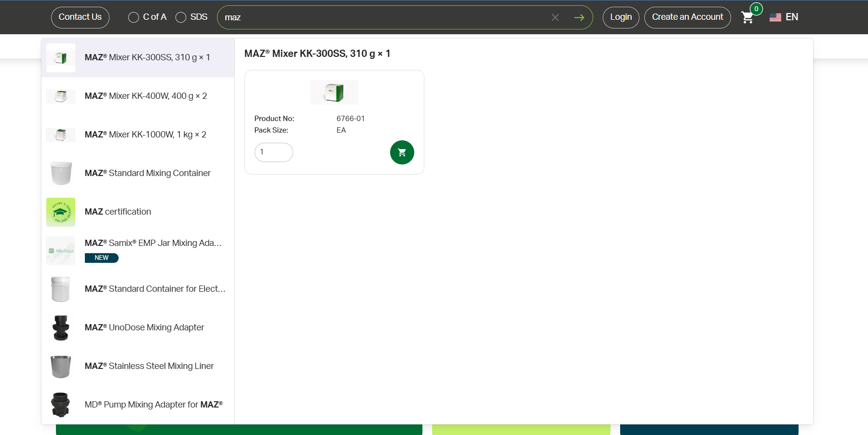Click the UnoDose Mixing Adapter thumbnail
868x435 pixels.
point(61,327)
